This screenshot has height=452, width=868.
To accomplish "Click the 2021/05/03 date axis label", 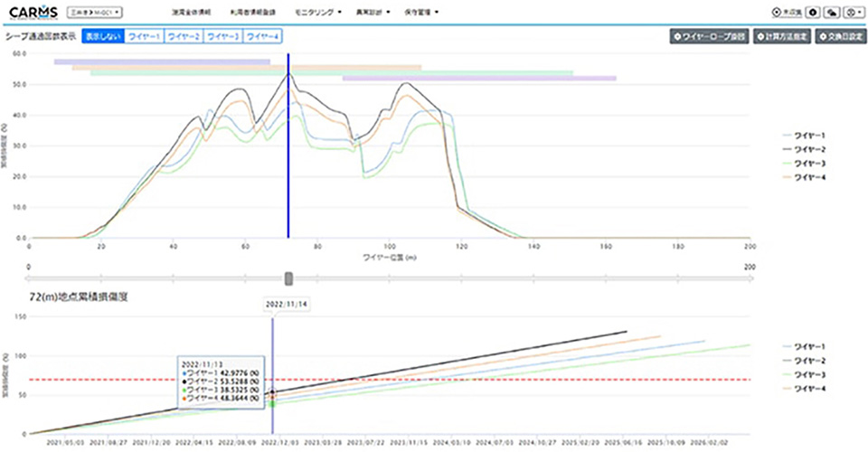I will 65,443.
